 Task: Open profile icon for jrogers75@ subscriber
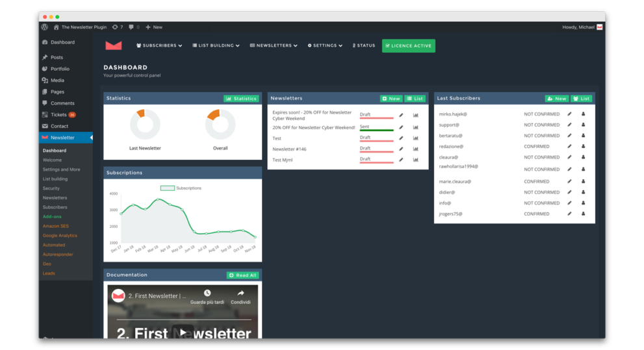coord(583,214)
